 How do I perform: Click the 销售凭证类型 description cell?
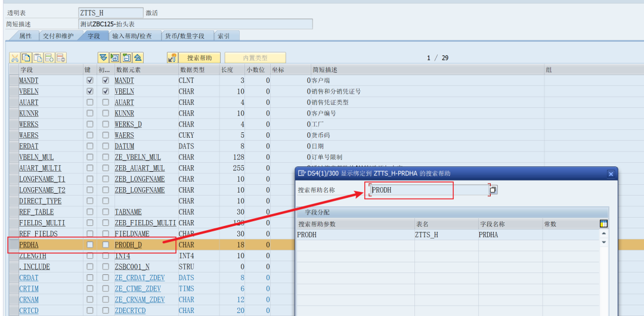(x=330, y=102)
